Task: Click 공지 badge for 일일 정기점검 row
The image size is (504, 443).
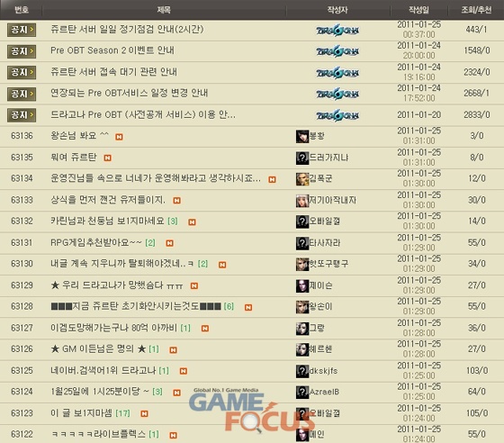Action: (x=22, y=30)
